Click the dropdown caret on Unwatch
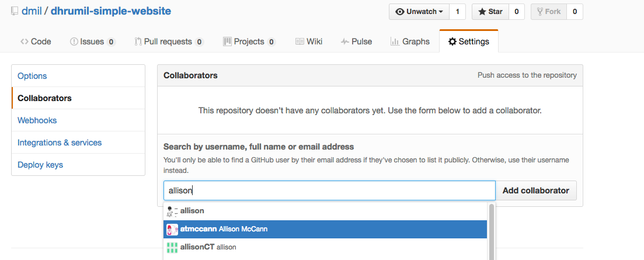The height and width of the screenshot is (260, 644). tap(441, 12)
